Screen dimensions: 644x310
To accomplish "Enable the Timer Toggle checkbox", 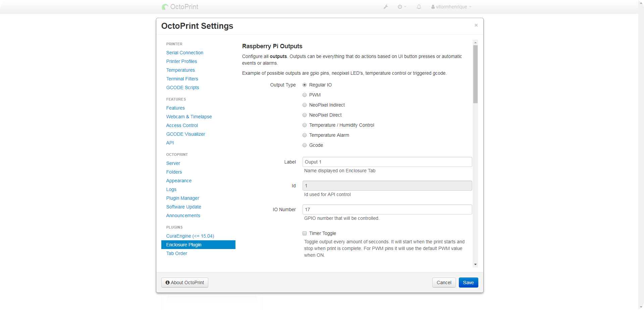I will [305, 233].
